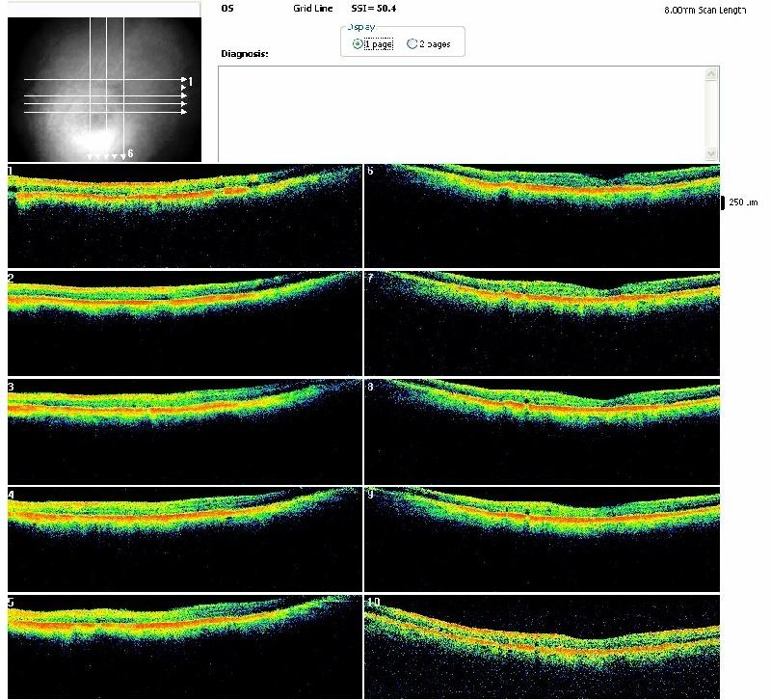
Task: Click the '250 µm' scale bar label
Action: point(743,202)
